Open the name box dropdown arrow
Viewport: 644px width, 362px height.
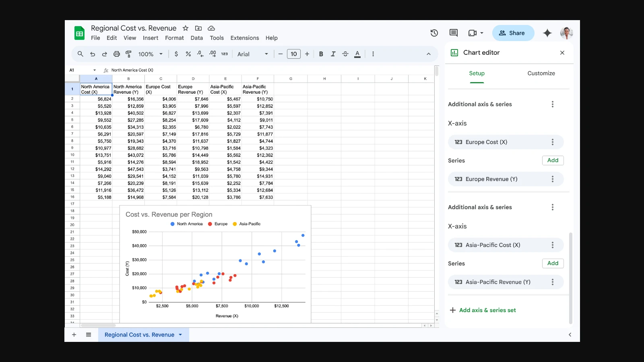coord(95,70)
